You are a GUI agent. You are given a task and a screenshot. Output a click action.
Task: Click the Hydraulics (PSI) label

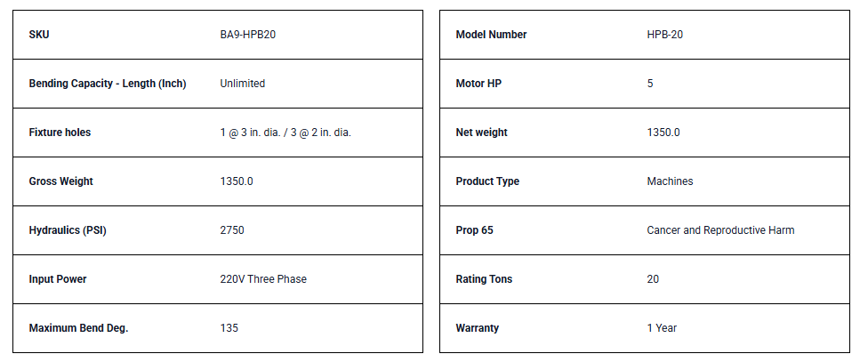[67, 230]
